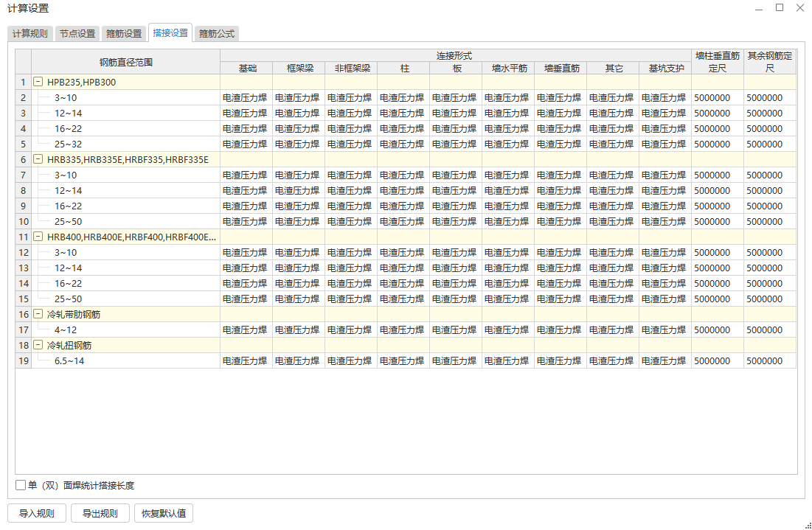This screenshot has width=812, height=530.
Task: Click row 9 墙水平筋 cell 电渣压力焊
Action: (x=508, y=206)
